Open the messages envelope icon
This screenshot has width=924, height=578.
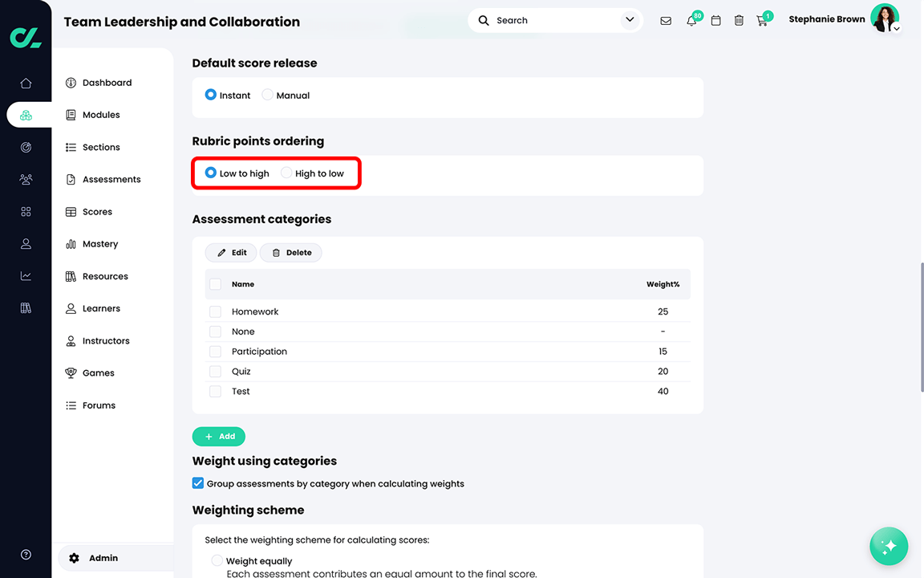point(666,21)
